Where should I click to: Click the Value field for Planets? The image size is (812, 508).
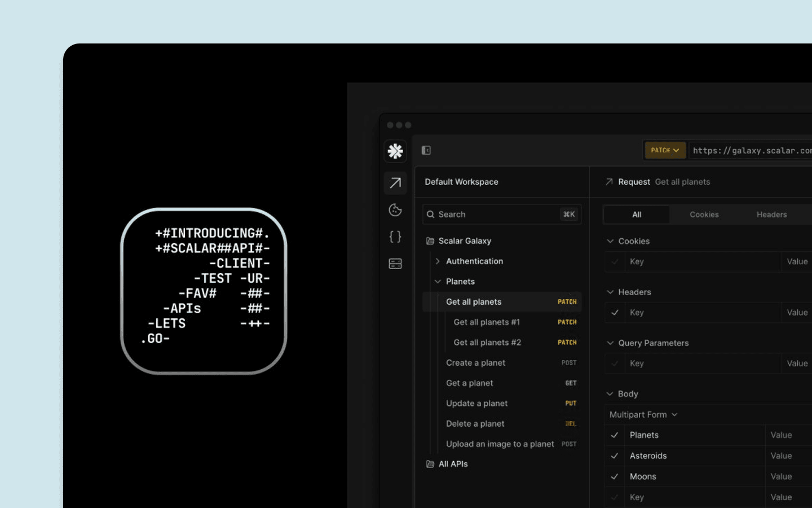[789, 435]
